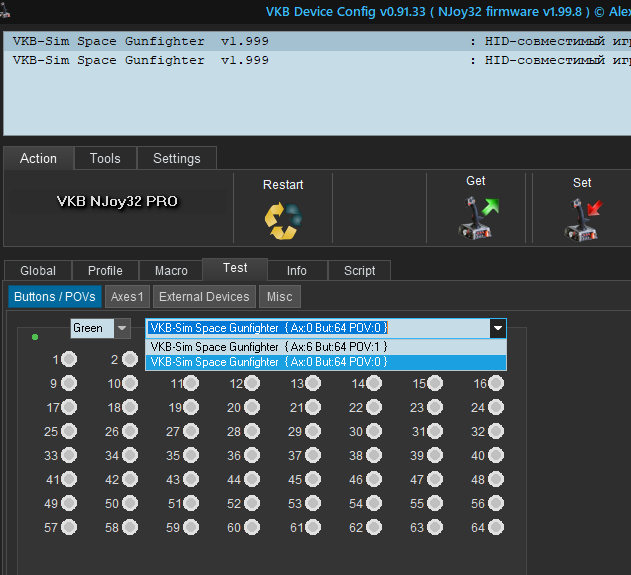Select device option Ax:6 But:64 POV:1
This screenshot has height=575, width=631.
[326, 347]
